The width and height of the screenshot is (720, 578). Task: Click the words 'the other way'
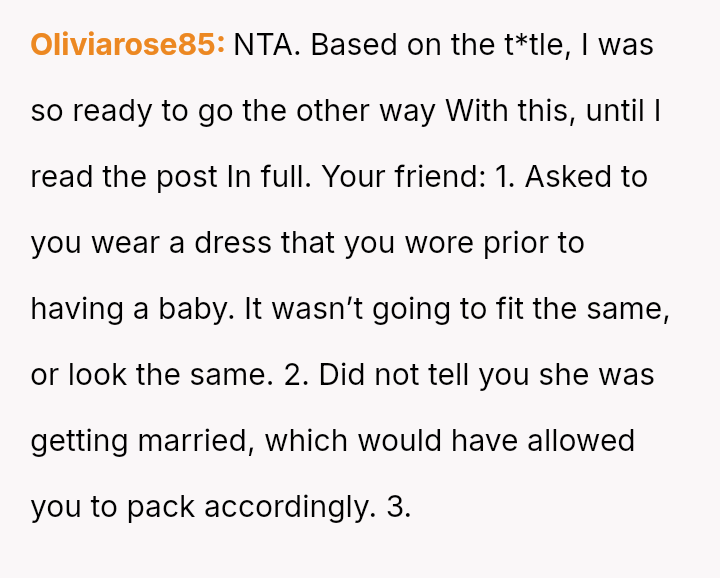tap(340, 111)
